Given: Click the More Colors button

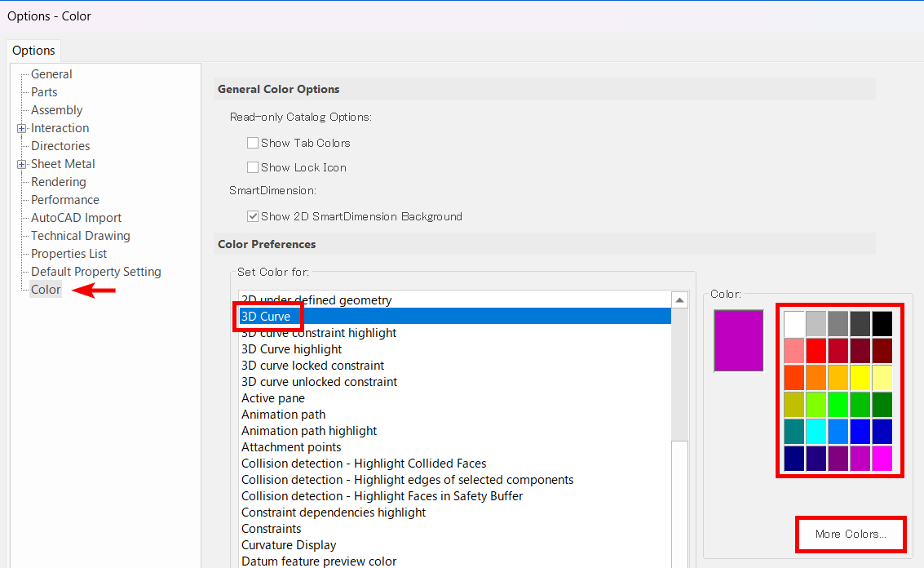Looking at the screenshot, I should [851, 535].
